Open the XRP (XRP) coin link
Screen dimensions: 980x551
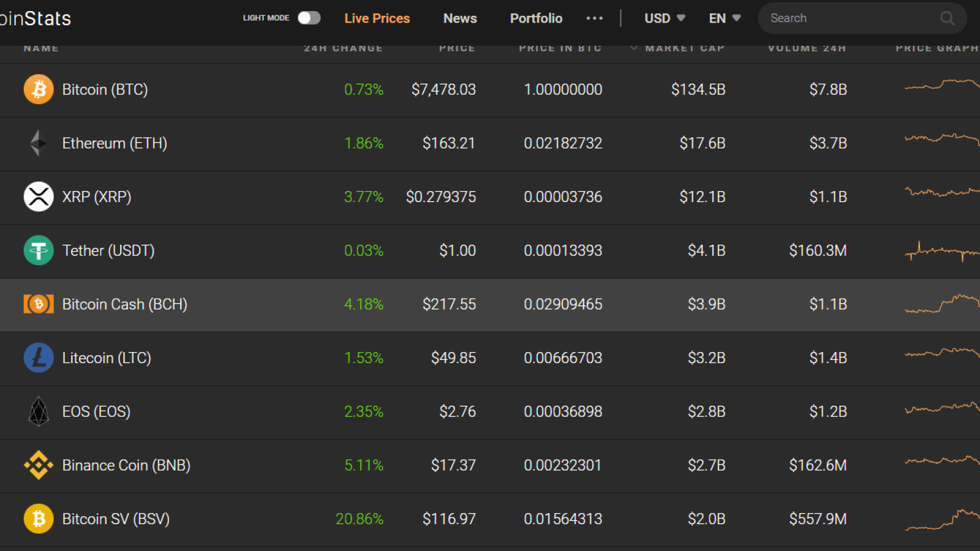point(97,197)
